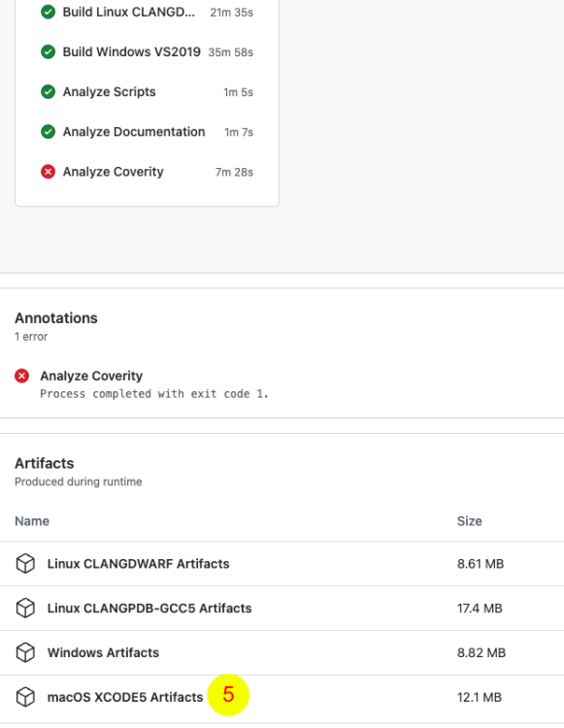Click package icon for macOS XCODE5 Artifacts
The height and width of the screenshot is (728, 564).
click(x=25, y=697)
